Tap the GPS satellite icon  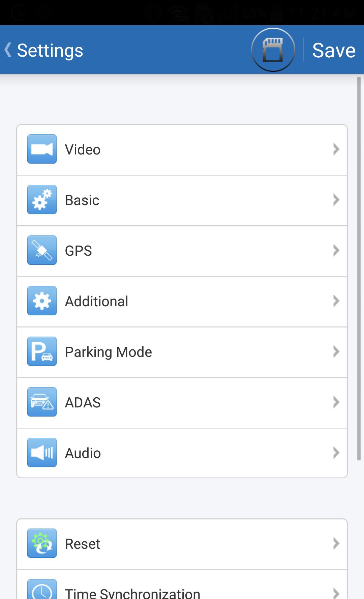(x=42, y=250)
